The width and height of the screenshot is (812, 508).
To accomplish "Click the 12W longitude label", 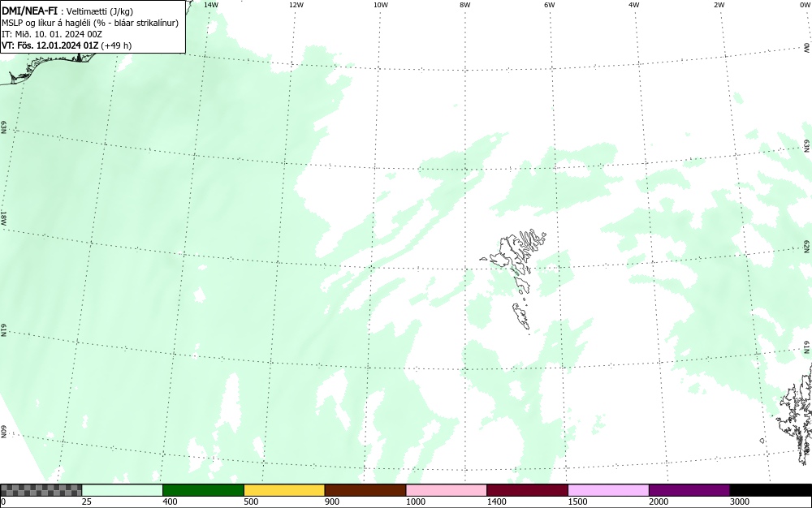I will point(296,5).
